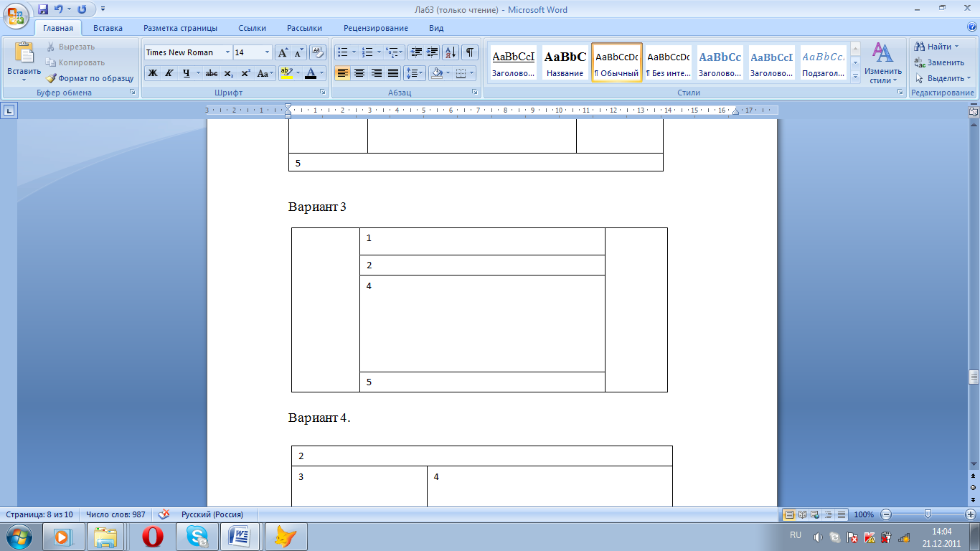Open the Вид tab

coord(436,28)
